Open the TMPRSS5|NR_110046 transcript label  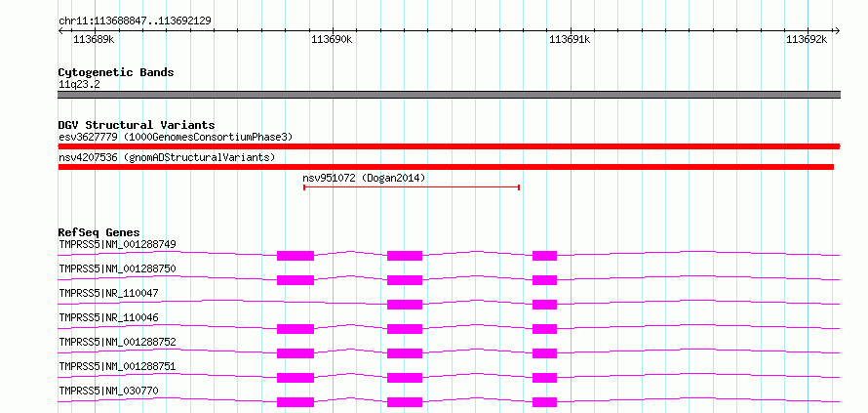[108, 317]
